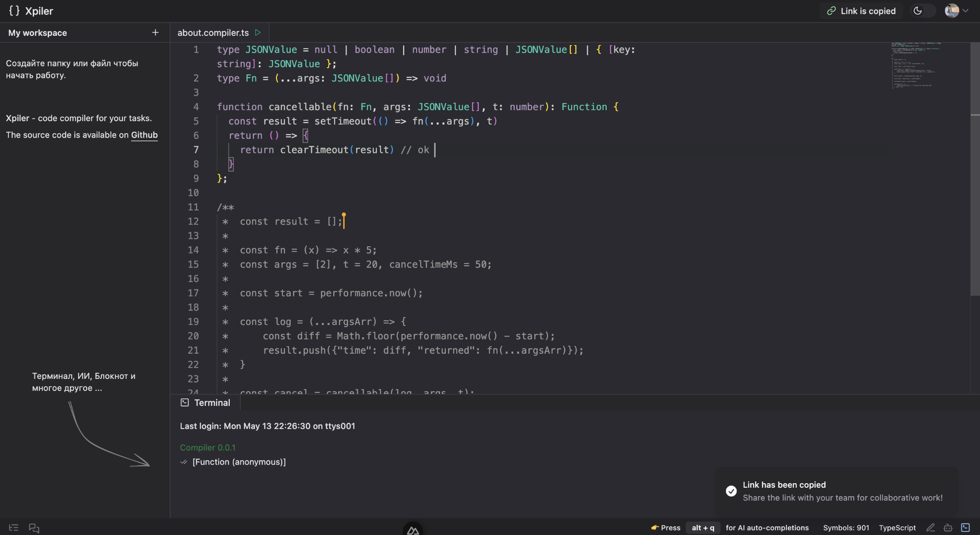Switch the dark mode moon toggle
Screen dimensions: 980x535
click(918, 11)
